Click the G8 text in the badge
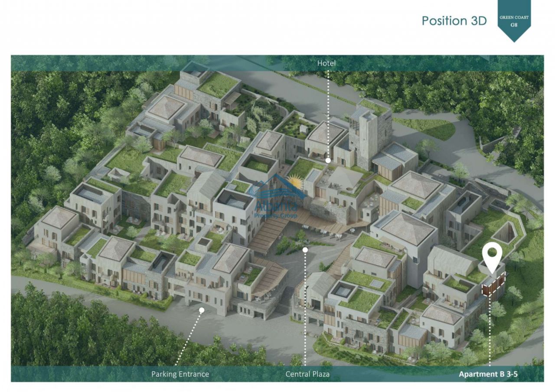555x392 pixels. click(514, 25)
